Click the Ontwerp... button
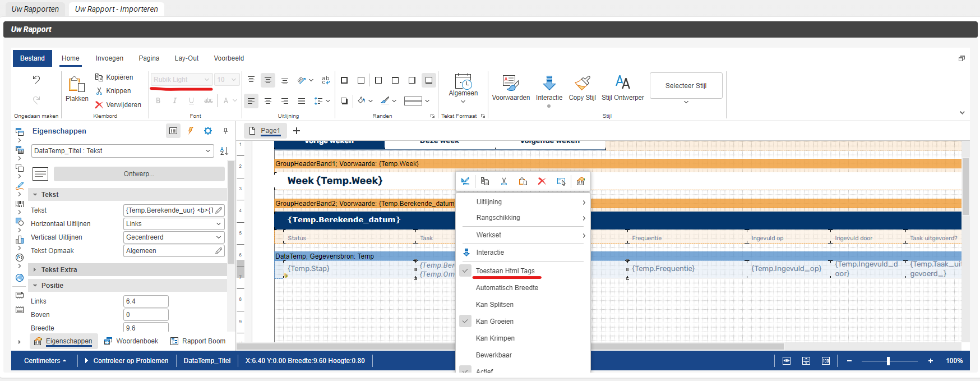This screenshot has height=381, width=980. tap(139, 174)
